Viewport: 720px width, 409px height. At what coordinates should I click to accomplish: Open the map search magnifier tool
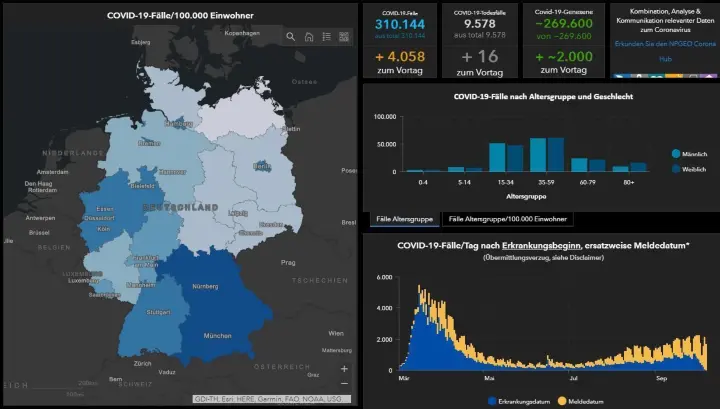click(291, 37)
